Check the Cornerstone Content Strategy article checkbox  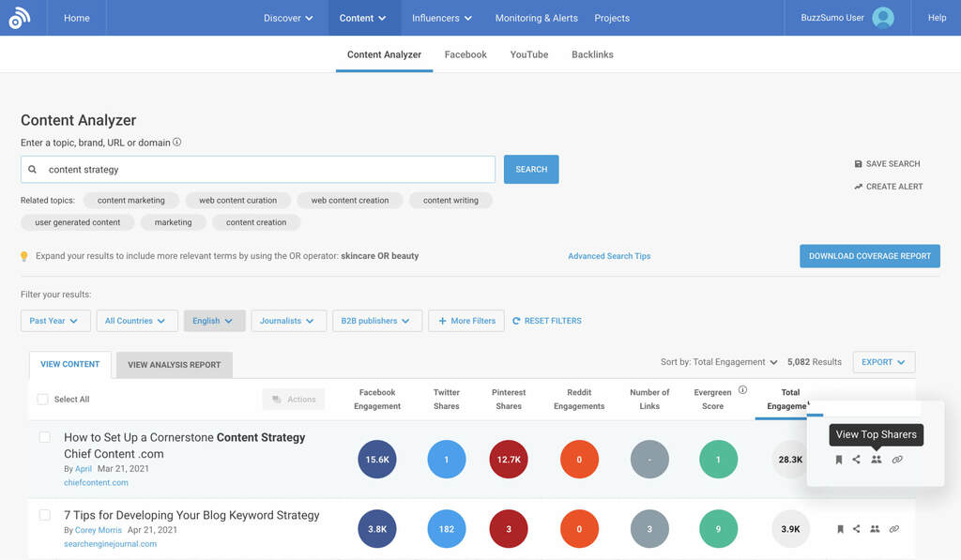click(x=45, y=437)
